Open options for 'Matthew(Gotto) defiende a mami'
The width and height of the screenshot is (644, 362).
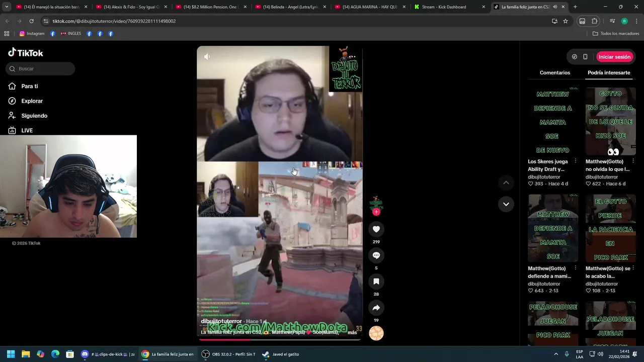pyautogui.click(x=575, y=268)
